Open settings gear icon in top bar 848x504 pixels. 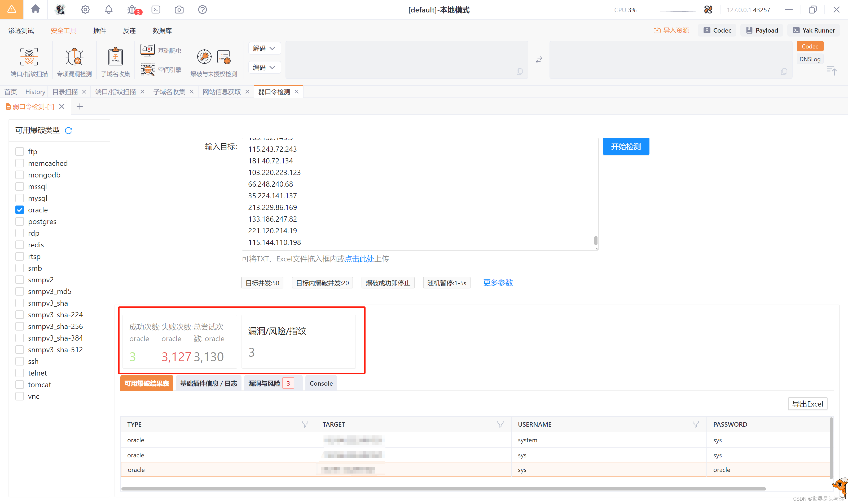pos(85,10)
